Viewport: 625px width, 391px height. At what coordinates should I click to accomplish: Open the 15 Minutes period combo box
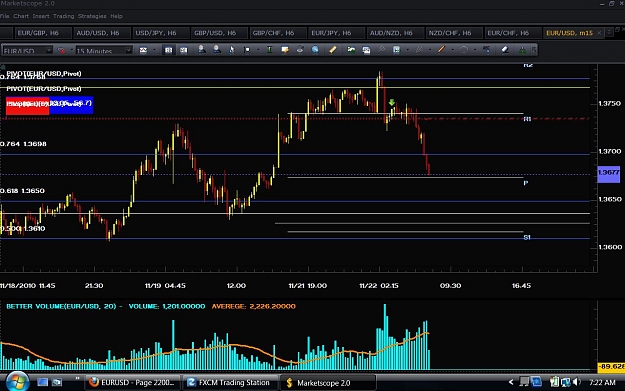point(104,50)
